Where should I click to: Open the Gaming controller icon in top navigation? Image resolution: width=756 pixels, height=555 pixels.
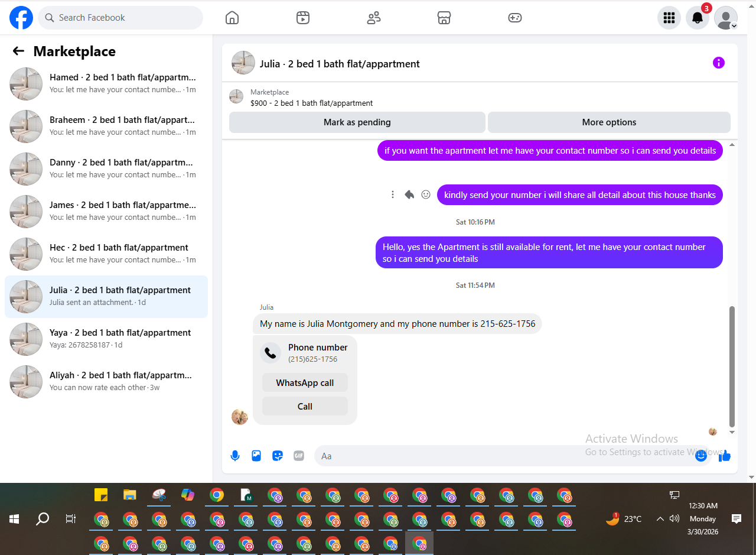point(515,18)
